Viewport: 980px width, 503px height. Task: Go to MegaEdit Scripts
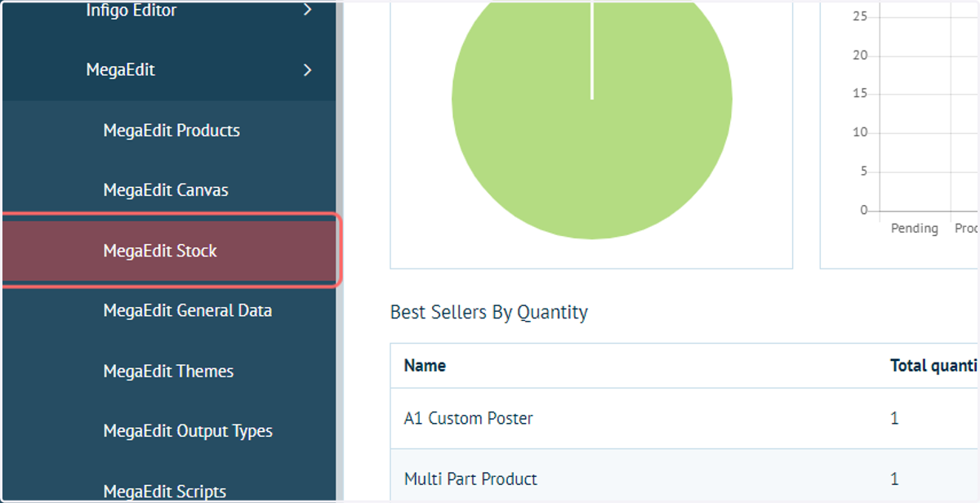[x=165, y=491]
